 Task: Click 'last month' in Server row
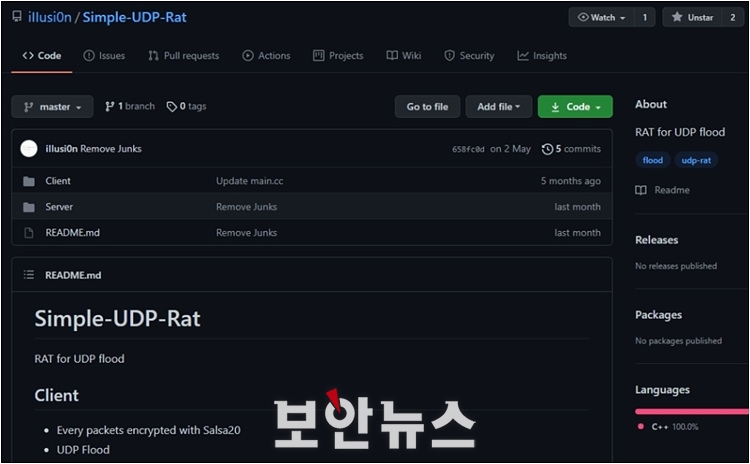(577, 207)
